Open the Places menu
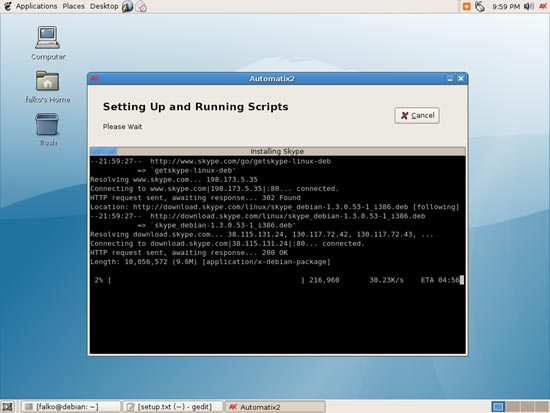The height and width of the screenshot is (413, 550). tap(73, 6)
